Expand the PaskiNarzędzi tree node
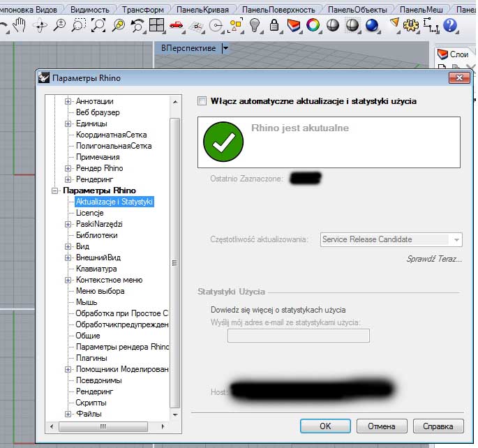Screen dimensions: 478x448 coord(68,224)
